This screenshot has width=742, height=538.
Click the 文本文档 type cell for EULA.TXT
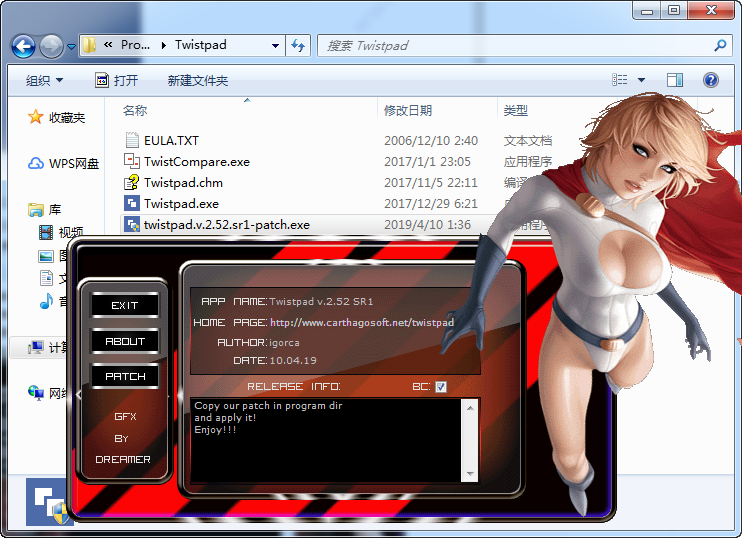(x=528, y=141)
